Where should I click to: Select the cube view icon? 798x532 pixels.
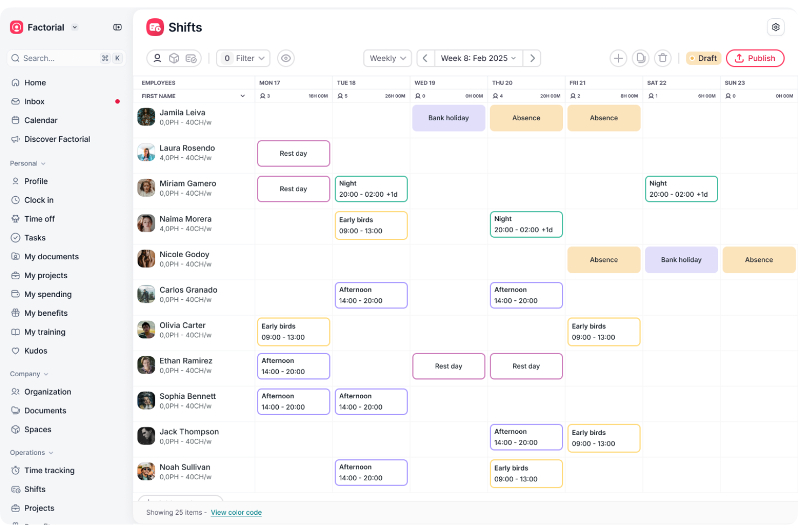click(x=174, y=58)
